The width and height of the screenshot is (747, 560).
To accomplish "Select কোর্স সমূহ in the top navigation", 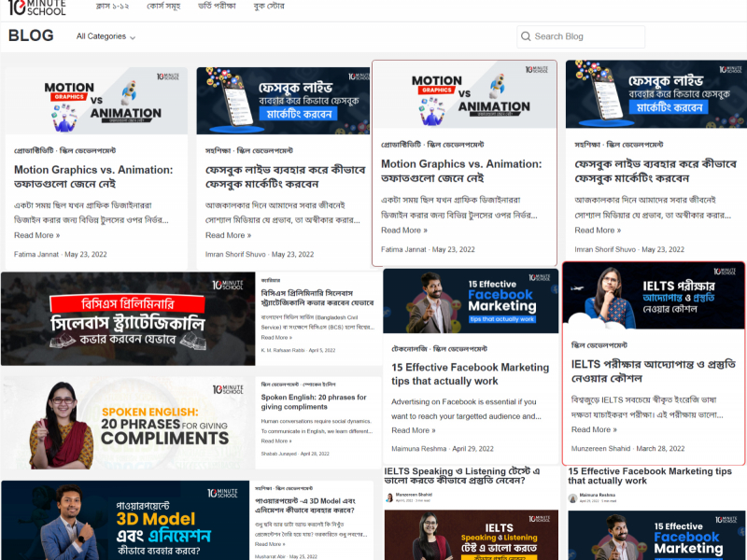I will (166, 6).
